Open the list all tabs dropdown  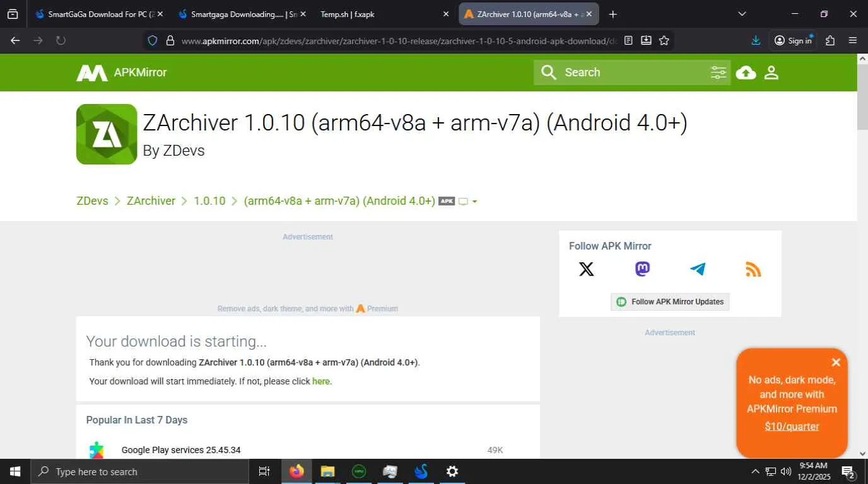click(x=742, y=14)
